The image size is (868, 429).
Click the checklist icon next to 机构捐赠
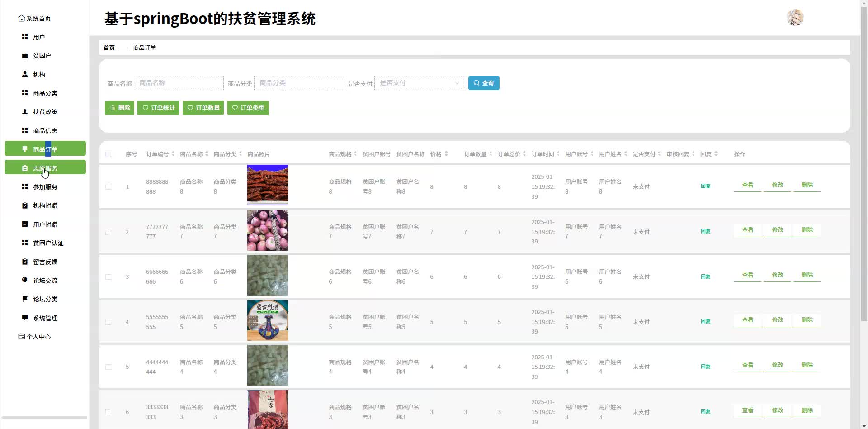click(25, 205)
